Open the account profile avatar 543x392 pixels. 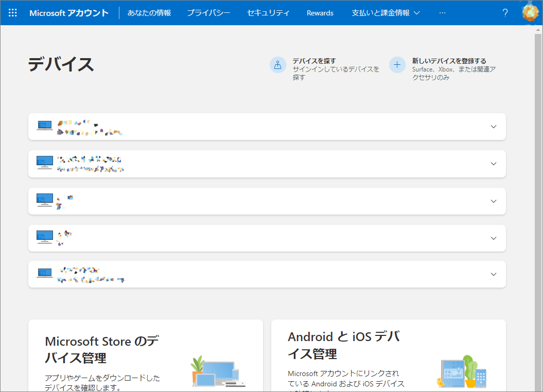point(530,12)
